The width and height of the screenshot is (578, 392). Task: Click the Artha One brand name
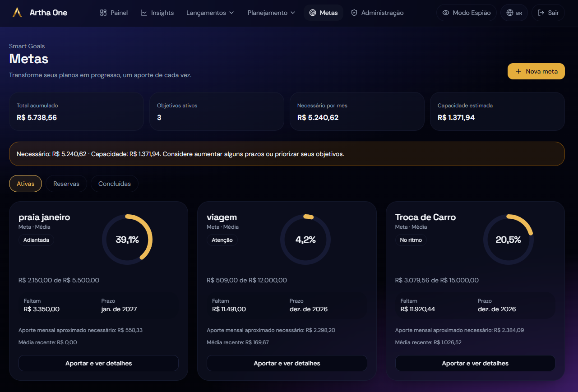48,13
